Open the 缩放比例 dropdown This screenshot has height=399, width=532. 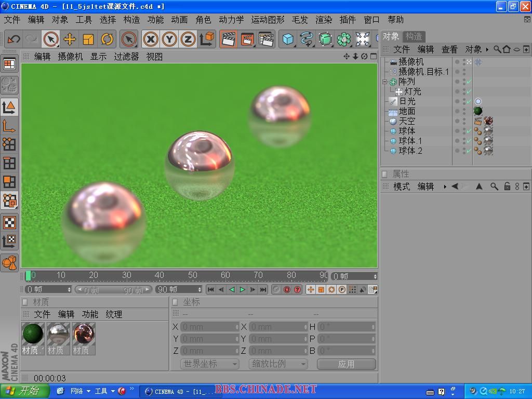278,364
